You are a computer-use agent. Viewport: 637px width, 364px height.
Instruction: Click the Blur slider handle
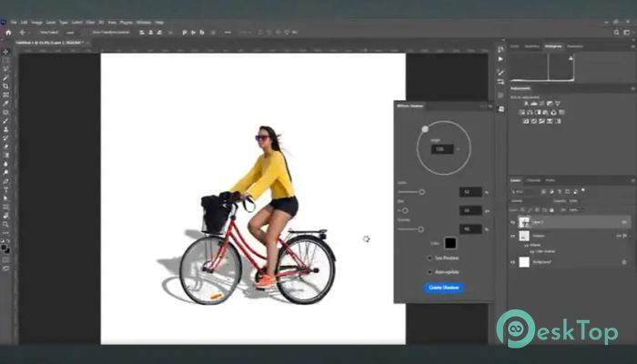click(405, 210)
